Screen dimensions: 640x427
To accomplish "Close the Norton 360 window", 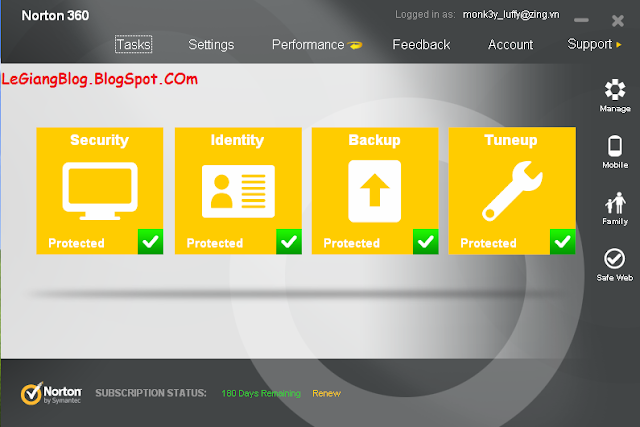I will coord(618,20).
